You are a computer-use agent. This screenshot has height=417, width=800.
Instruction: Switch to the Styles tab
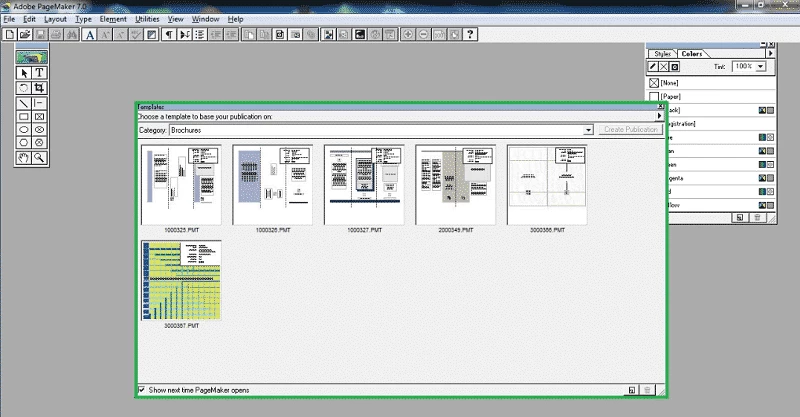click(x=662, y=53)
